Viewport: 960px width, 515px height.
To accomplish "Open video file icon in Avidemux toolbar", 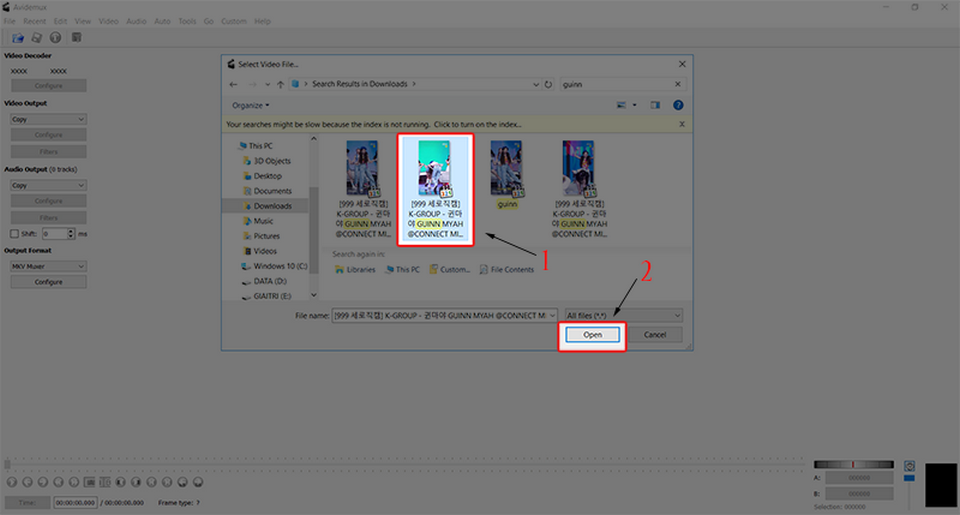I will pos(18,38).
